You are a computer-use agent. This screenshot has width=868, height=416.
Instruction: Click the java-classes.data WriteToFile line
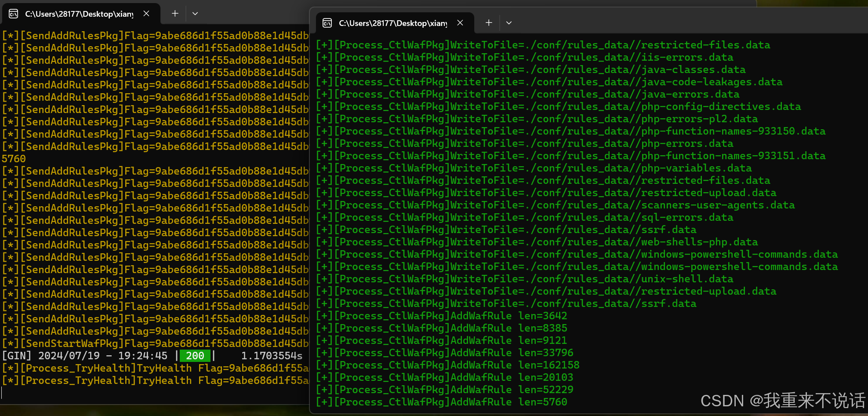[531, 70]
